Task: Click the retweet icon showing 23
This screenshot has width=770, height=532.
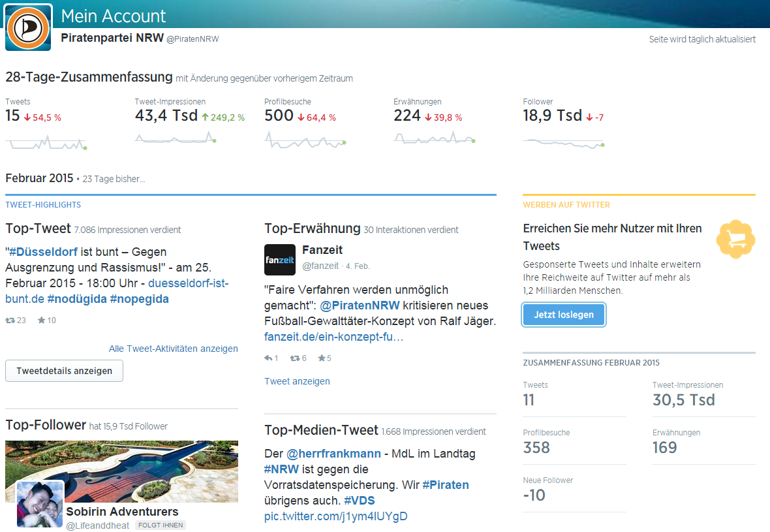Action: (10, 321)
